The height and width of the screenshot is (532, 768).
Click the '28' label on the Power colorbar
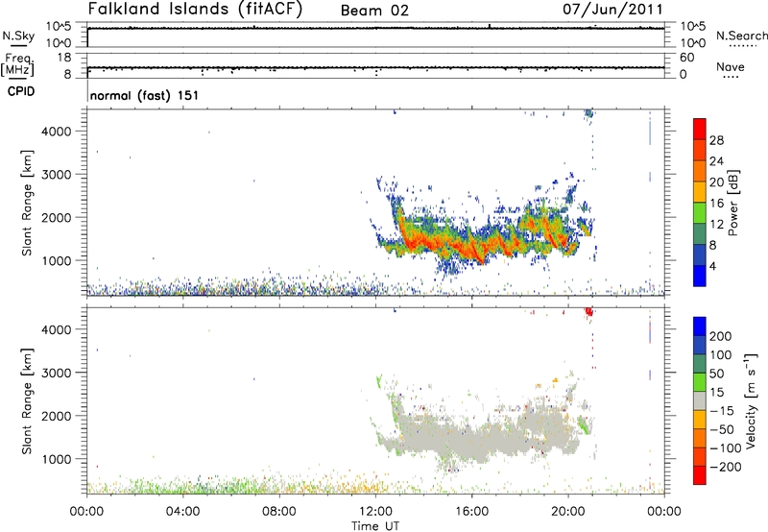716,140
